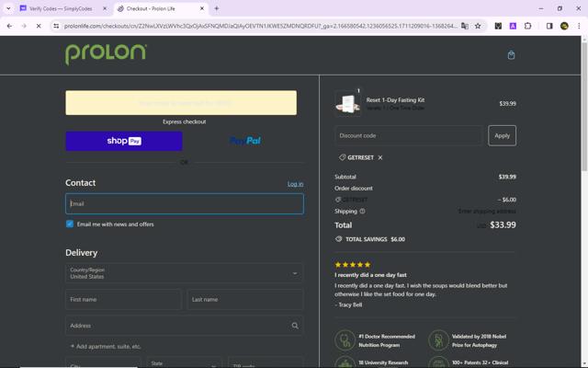The height and width of the screenshot is (368, 588).
Task: Open the translate page icon
Action: pyautogui.click(x=465, y=26)
